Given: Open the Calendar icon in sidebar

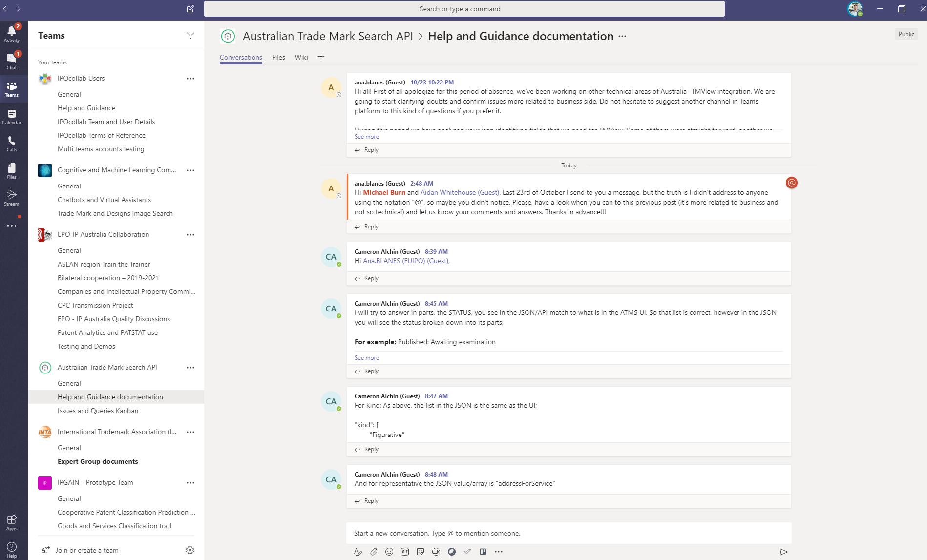Looking at the screenshot, I should tap(12, 116).
